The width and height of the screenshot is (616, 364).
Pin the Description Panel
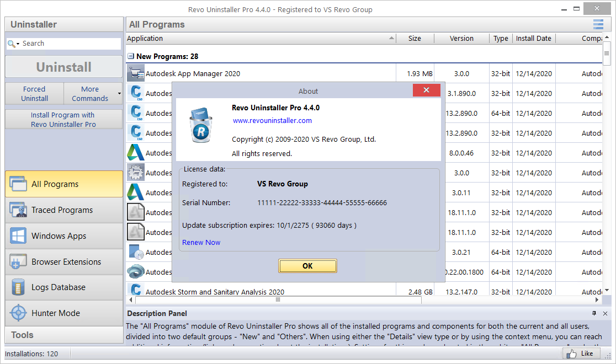pyautogui.click(x=594, y=313)
